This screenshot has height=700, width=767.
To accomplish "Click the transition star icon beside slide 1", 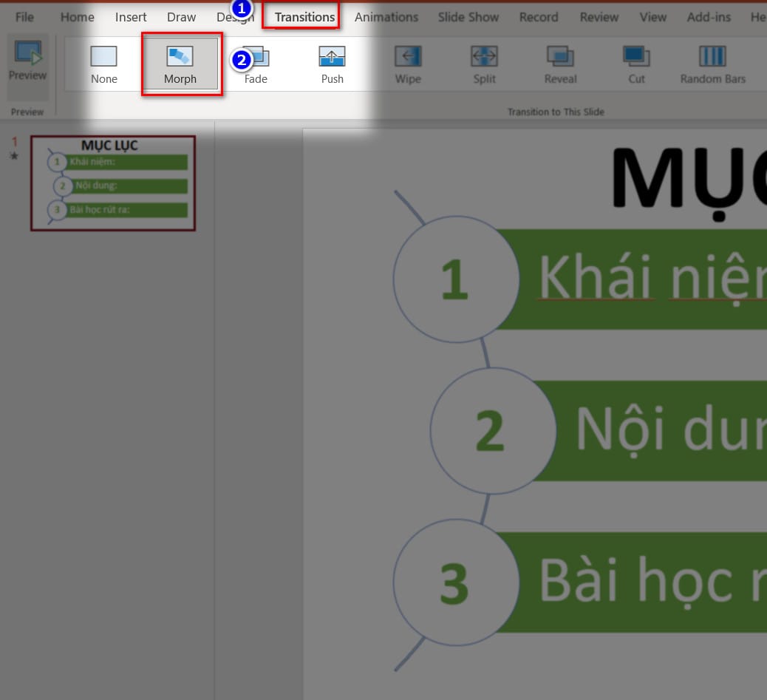I will 14,156.
